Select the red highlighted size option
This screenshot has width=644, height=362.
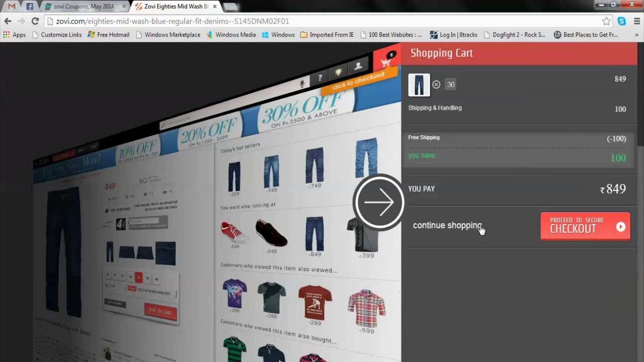[138, 277]
